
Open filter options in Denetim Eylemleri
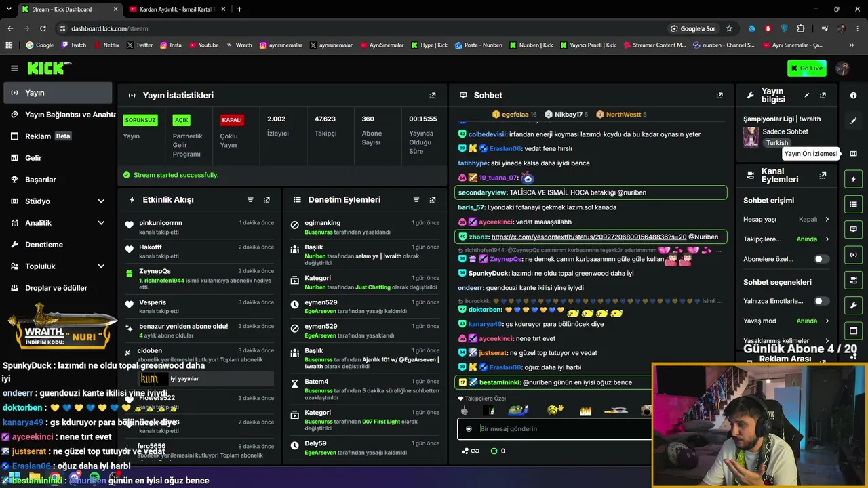tap(416, 200)
